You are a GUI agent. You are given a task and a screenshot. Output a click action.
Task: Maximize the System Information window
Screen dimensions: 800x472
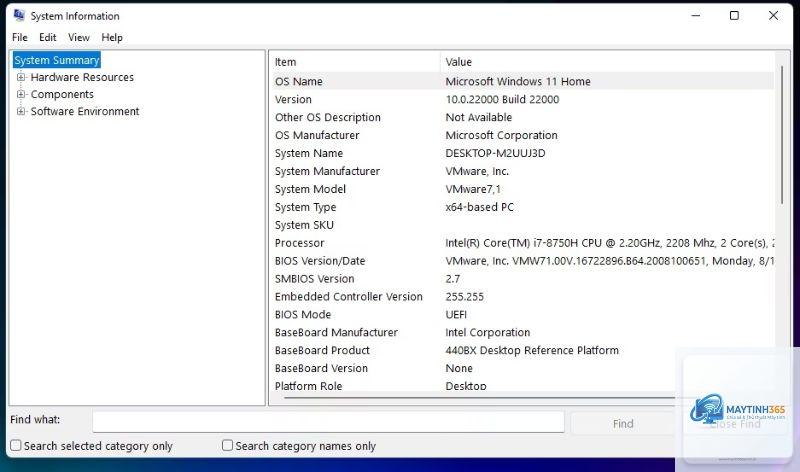[x=734, y=16]
